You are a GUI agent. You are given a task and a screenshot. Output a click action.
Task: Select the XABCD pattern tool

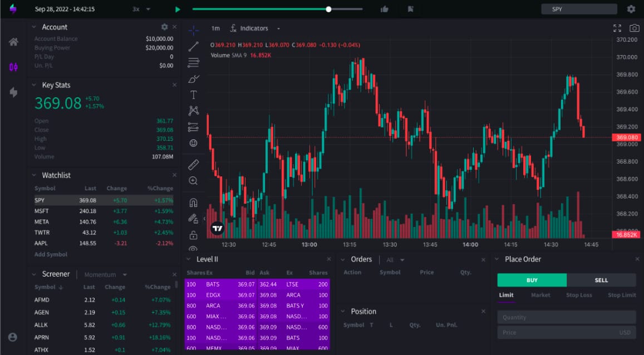193,110
